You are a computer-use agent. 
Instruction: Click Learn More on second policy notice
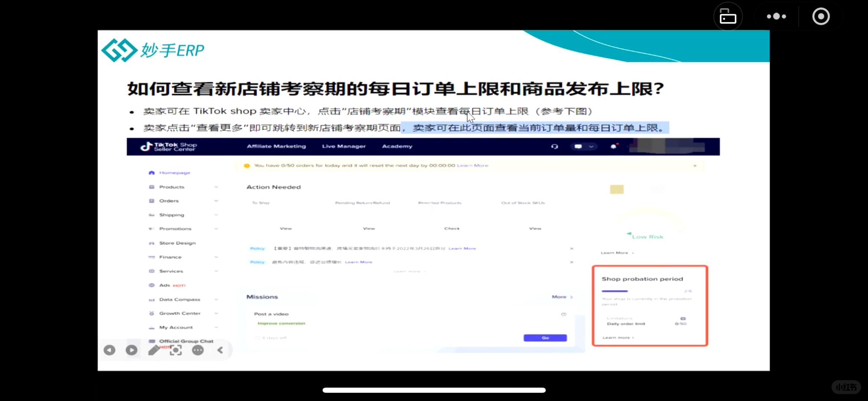358,262
